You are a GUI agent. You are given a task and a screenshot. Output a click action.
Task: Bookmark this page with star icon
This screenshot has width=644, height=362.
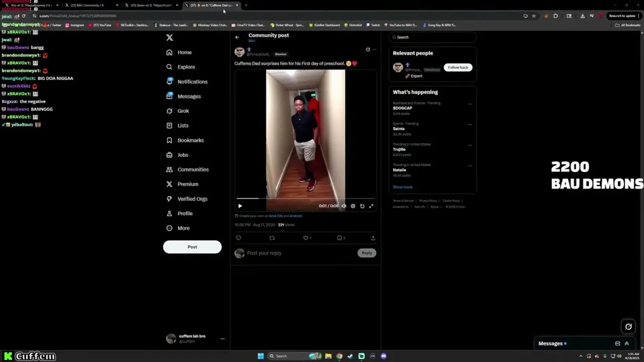(534, 16)
